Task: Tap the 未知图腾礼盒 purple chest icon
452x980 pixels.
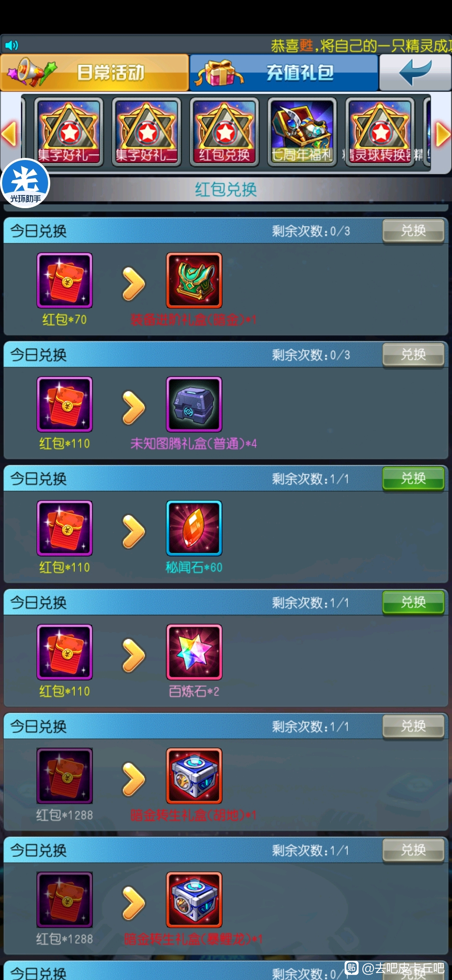Action: (x=194, y=404)
